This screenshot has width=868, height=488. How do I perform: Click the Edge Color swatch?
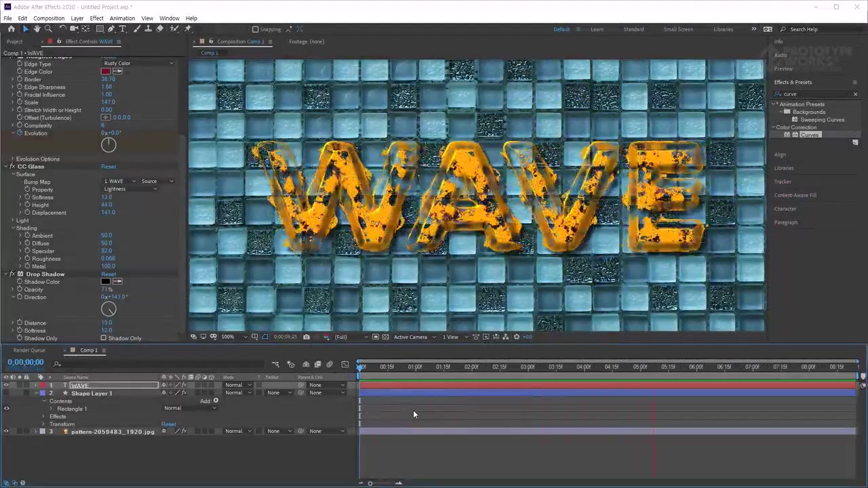106,71
